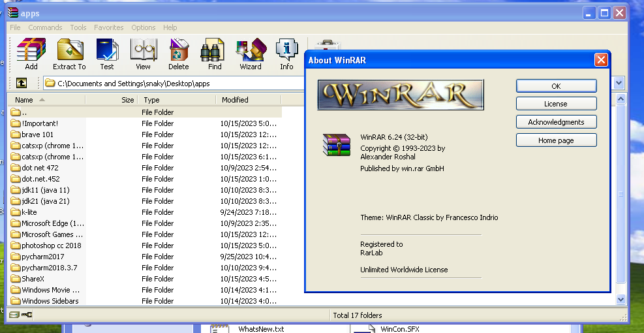This screenshot has height=333, width=644.
Task: Click the Delete toolbar icon
Action: click(x=179, y=50)
